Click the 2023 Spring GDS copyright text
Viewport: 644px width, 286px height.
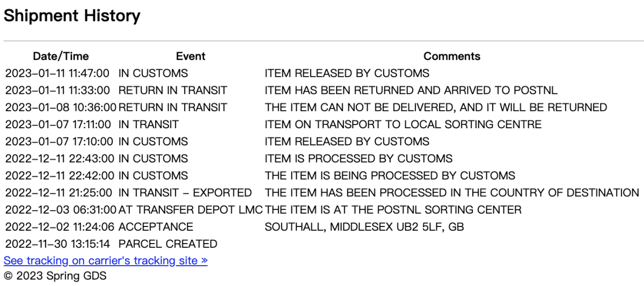click(55, 277)
